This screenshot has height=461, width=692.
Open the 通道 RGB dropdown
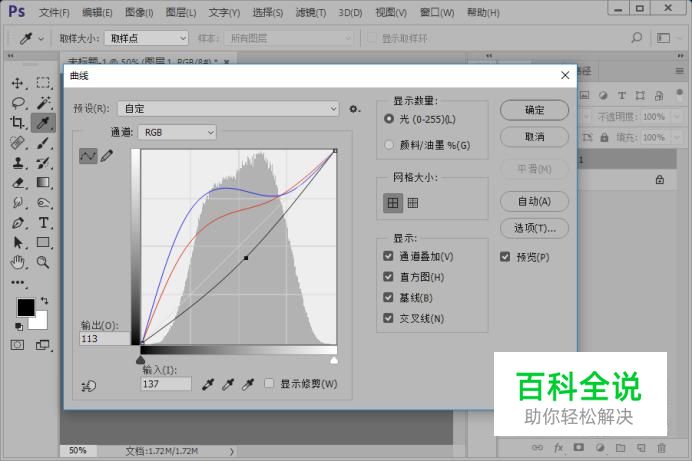coord(177,132)
